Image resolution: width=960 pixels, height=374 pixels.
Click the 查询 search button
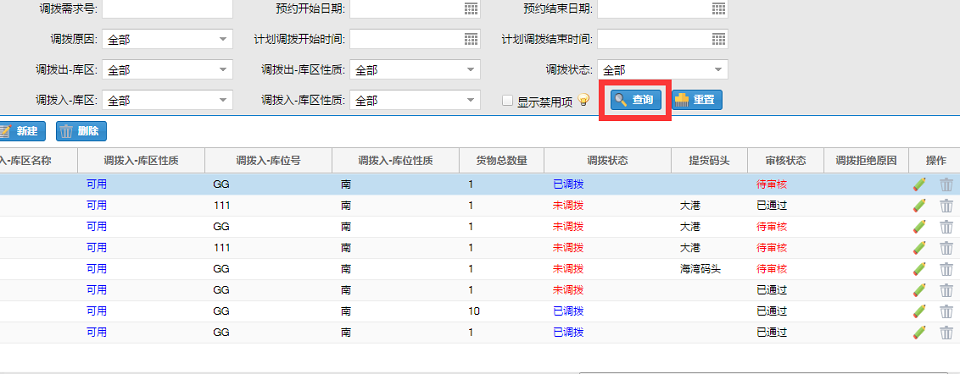pos(636,100)
